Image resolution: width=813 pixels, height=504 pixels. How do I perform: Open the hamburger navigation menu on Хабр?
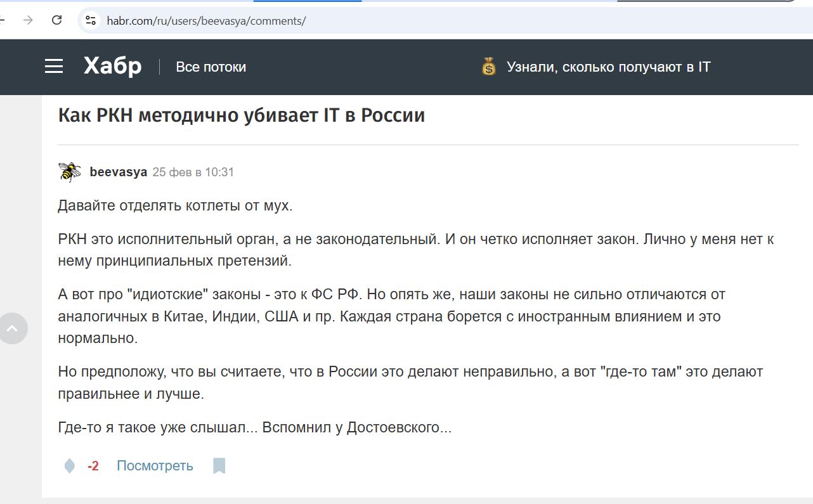pyautogui.click(x=54, y=66)
